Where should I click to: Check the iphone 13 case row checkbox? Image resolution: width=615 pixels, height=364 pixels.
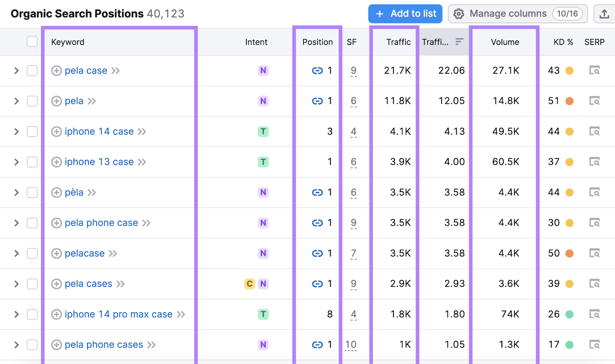pyautogui.click(x=32, y=162)
